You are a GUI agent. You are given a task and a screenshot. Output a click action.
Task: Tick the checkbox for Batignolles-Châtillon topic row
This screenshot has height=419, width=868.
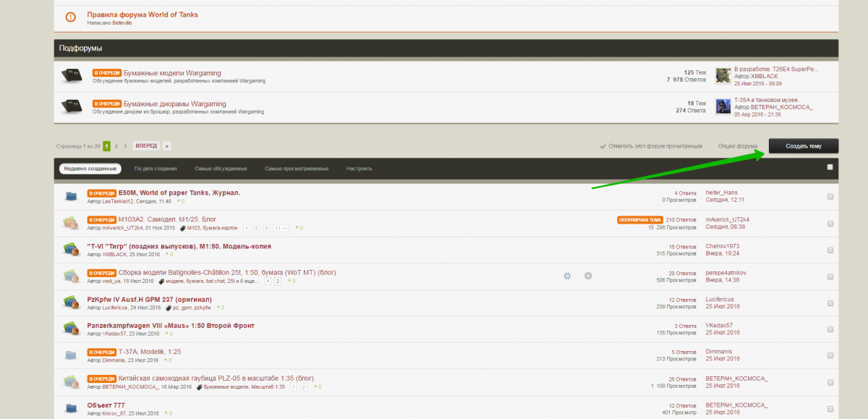point(830,276)
